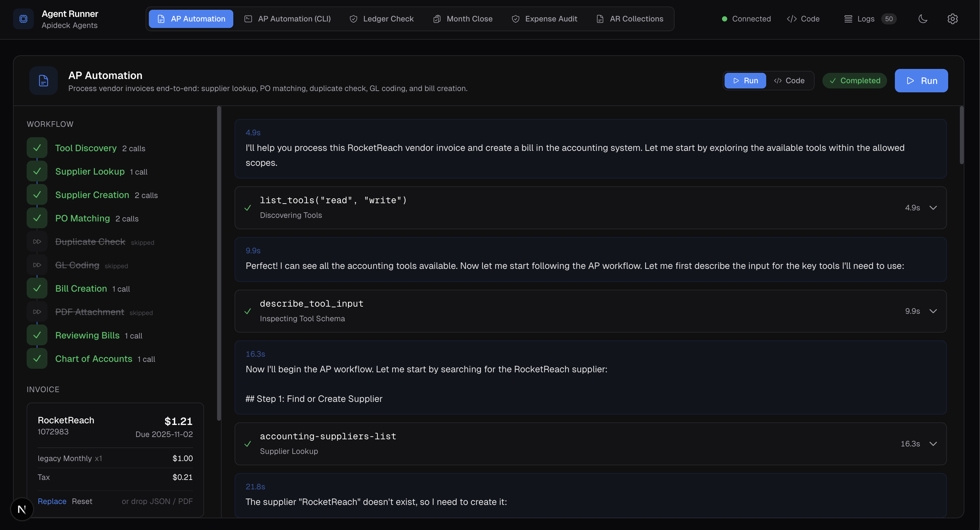Click the Reset invoice link
Screen dimensions: 980x530
click(82, 501)
